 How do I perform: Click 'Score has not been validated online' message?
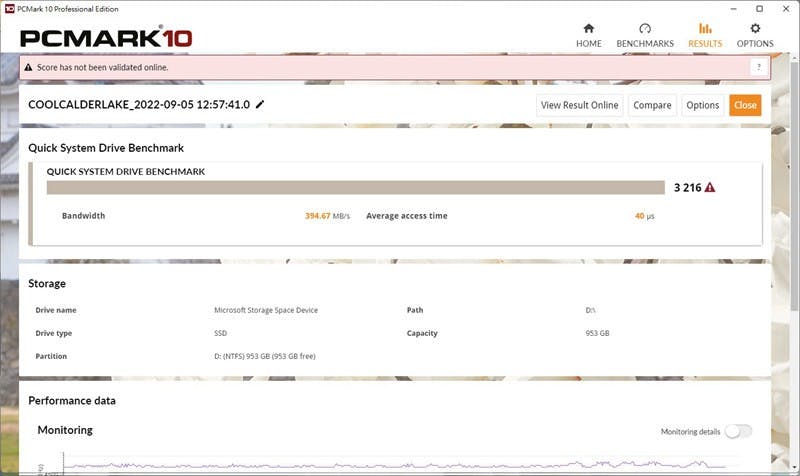click(x=102, y=67)
